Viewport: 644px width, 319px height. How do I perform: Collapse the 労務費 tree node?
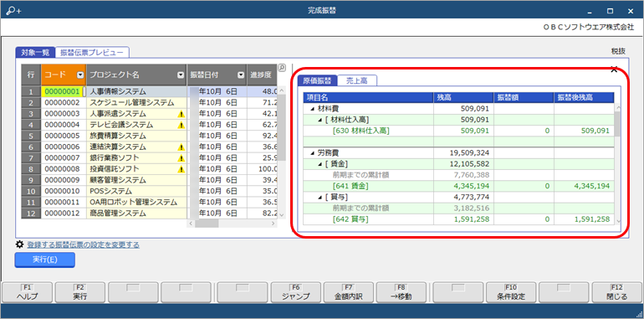313,153
